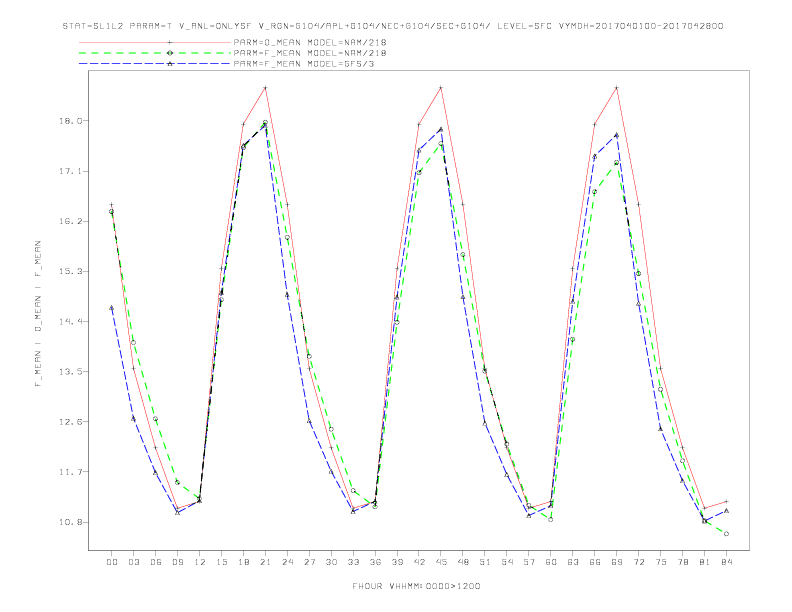Select legend text PARM=O_MEAN MODEL=NAM/218
792x612 pixels.
pyautogui.click(x=310, y=42)
